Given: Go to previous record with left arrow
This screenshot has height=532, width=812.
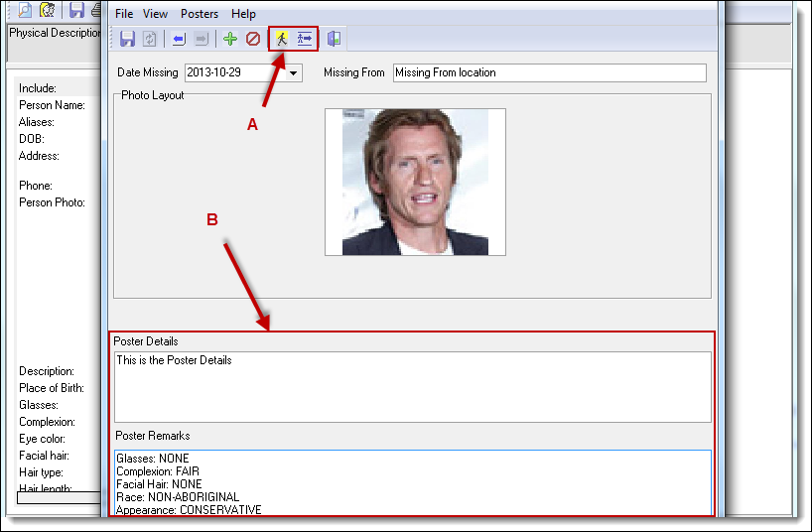Looking at the screenshot, I should point(179,39).
